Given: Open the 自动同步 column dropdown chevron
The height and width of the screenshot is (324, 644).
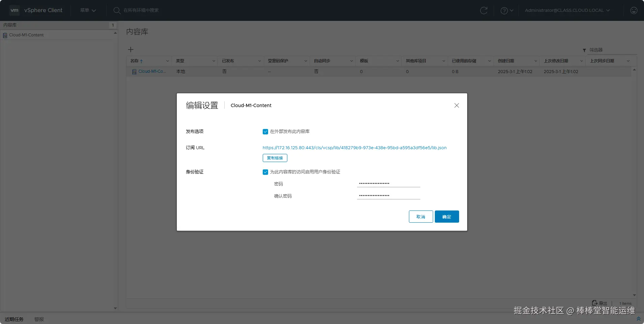Looking at the screenshot, I should click(351, 61).
